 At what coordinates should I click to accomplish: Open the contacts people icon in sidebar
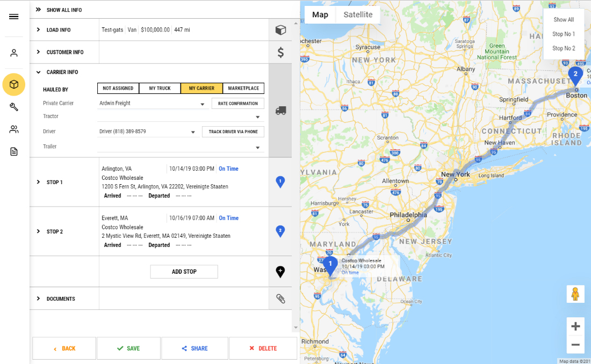[14, 129]
